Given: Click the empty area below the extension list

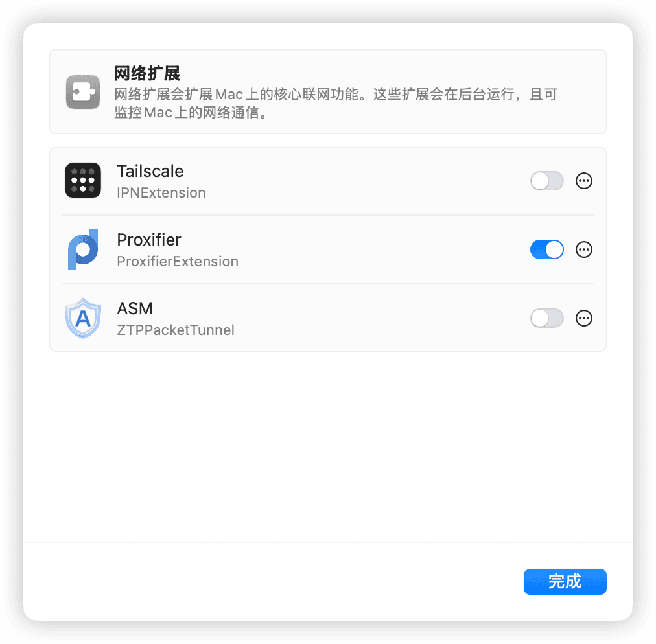Looking at the screenshot, I should point(328,446).
